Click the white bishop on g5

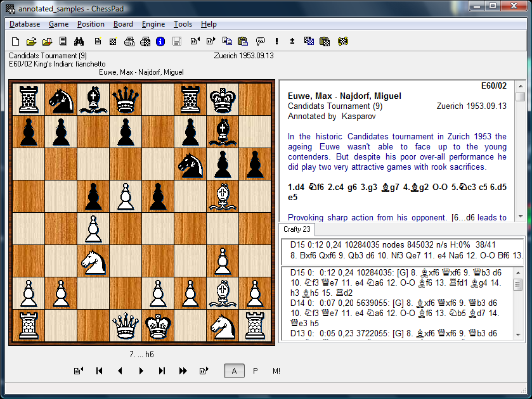tap(222, 196)
